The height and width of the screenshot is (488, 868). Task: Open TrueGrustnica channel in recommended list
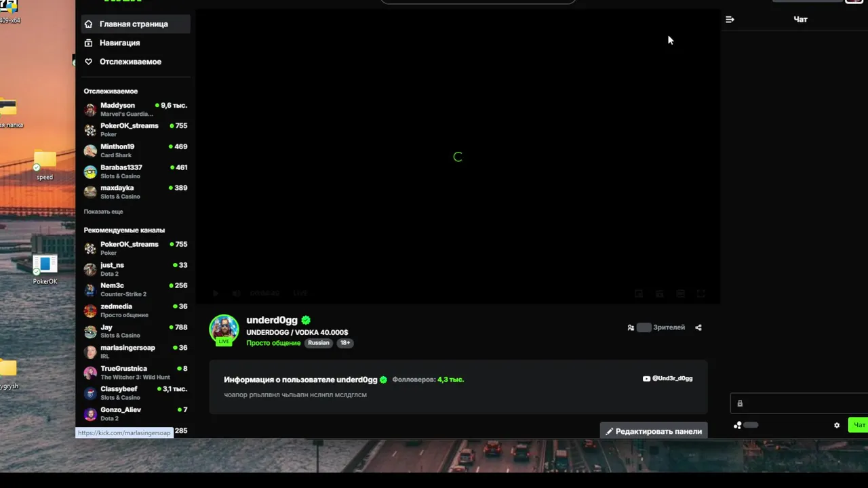[136, 372]
